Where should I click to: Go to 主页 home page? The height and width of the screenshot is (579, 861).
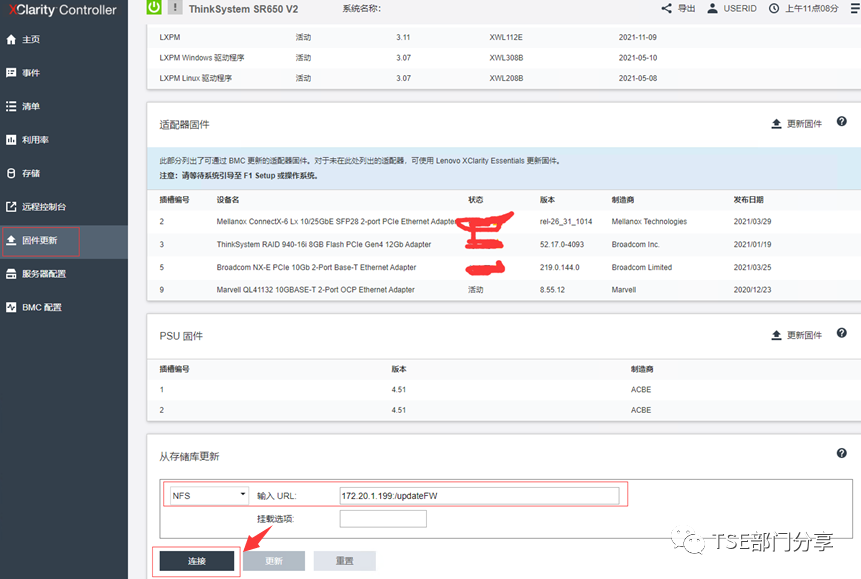(x=31, y=40)
